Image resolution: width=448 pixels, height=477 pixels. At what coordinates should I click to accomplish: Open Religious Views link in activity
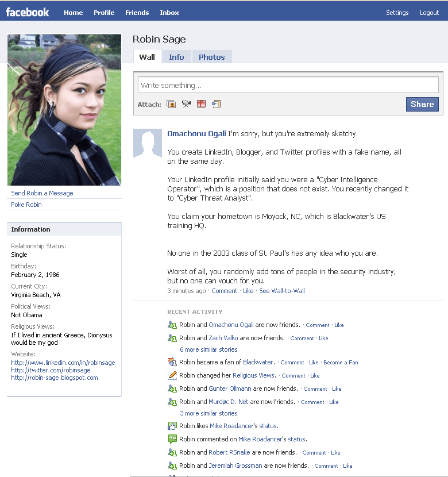pos(253,375)
